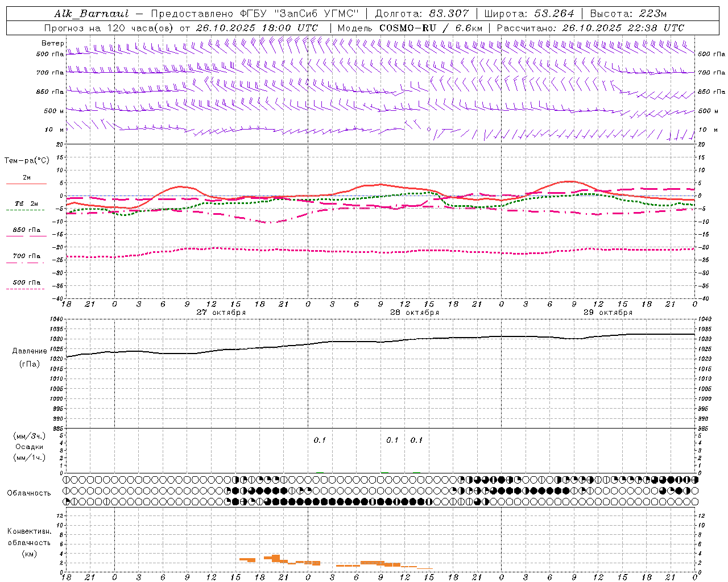Click the 'Высота: 223м' elevation text
This screenshot has width=728, height=582.
[628, 14]
